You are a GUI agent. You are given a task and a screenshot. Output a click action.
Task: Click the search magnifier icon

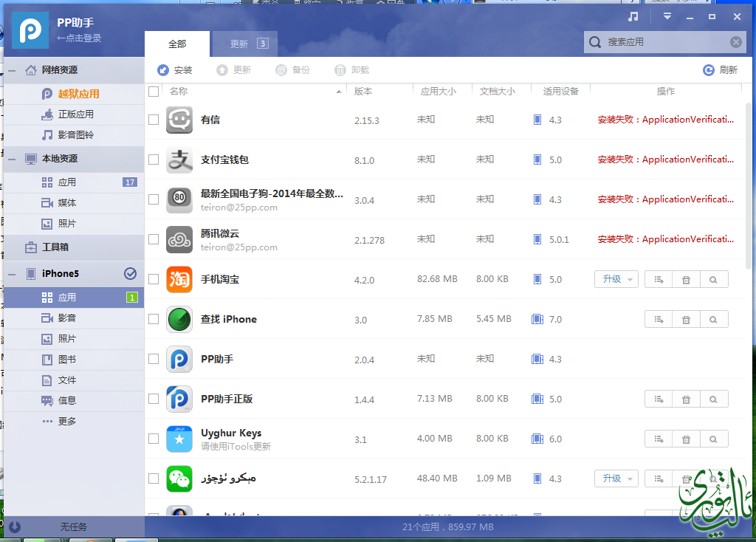595,42
